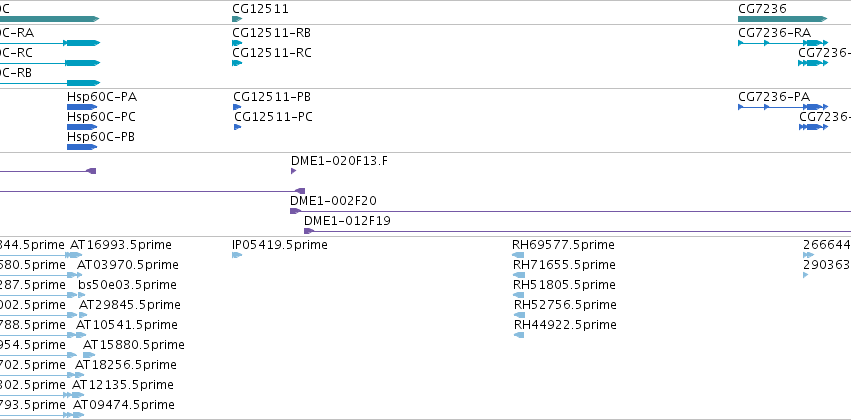Image resolution: width=851 pixels, height=420 pixels.
Task: Click the CG12511 gene glyph arrow
Action: click(x=237, y=19)
